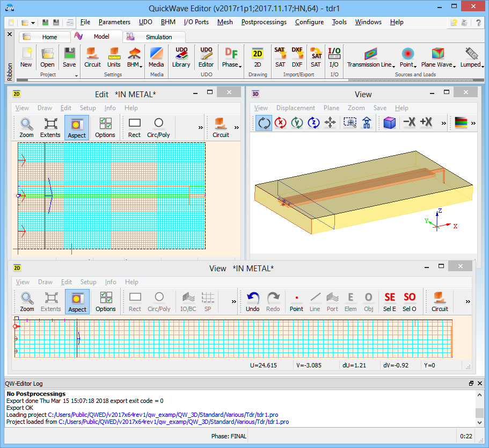This screenshot has height=448, width=489.
Task: Open the tdr1.pro project loaded link
Action: coord(173,422)
